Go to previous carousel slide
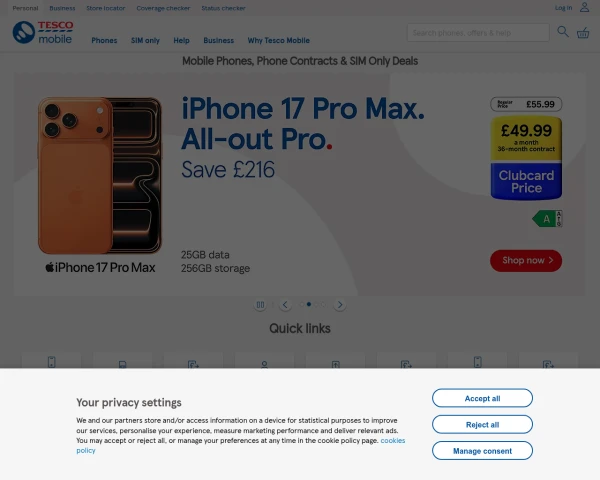This screenshot has height=480, width=600. tap(285, 305)
